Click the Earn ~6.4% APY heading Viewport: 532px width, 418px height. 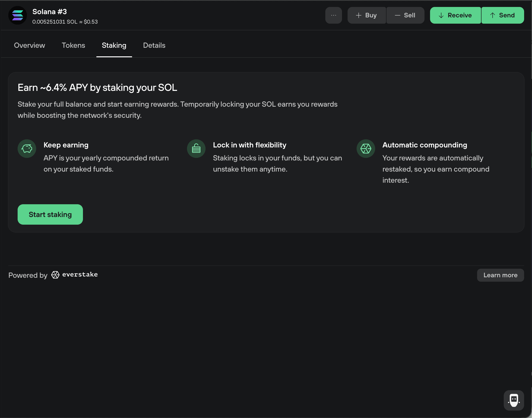point(97,88)
